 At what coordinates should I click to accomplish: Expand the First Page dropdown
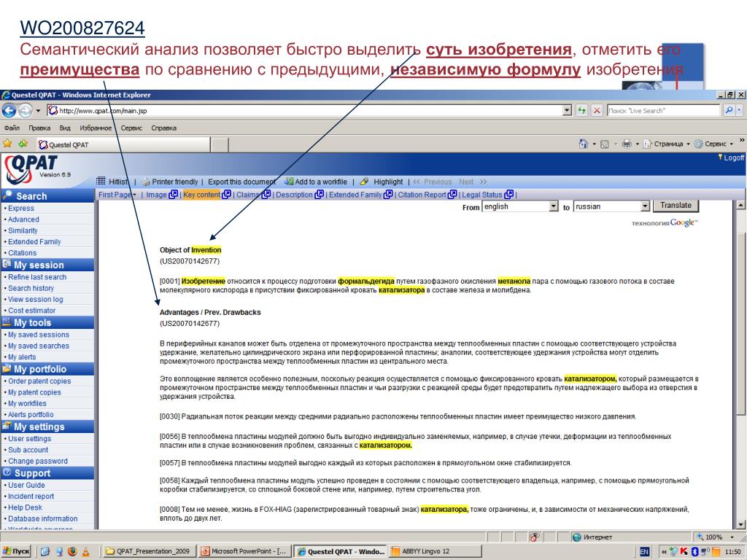click(x=135, y=195)
